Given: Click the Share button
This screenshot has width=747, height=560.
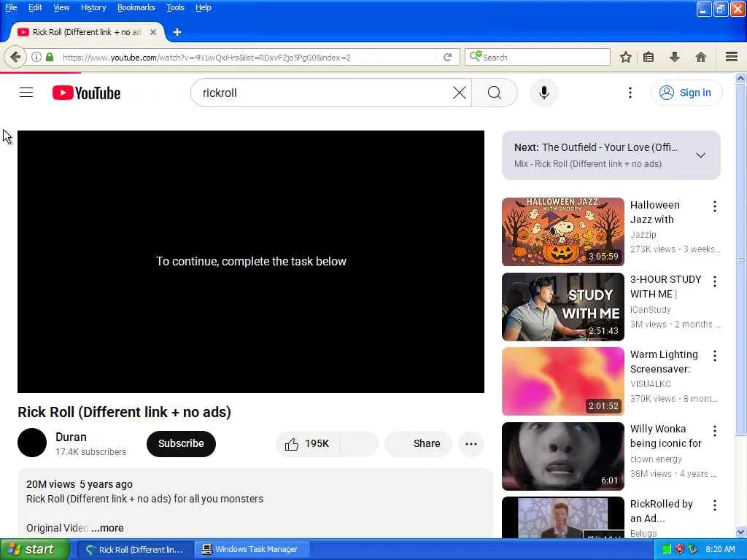Looking at the screenshot, I should 419,444.
